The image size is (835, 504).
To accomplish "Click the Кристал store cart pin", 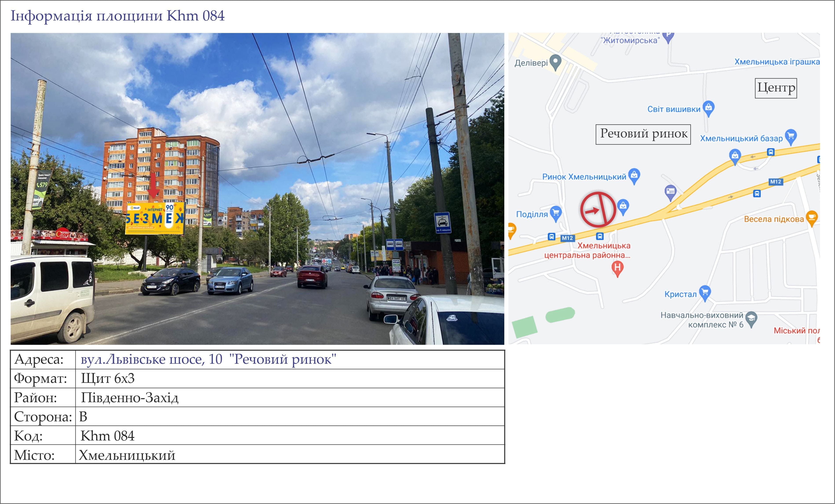I will 705,293.
